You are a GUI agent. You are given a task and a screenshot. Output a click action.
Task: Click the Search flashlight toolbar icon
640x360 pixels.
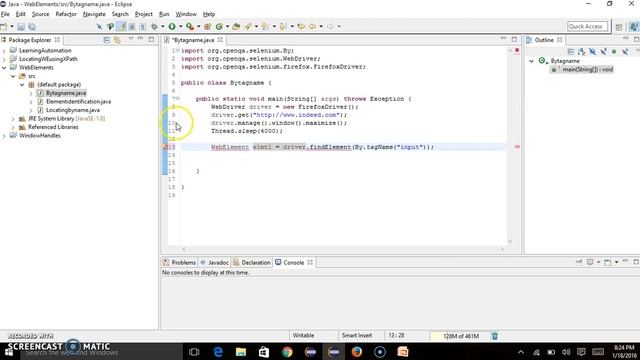point(248,27)
